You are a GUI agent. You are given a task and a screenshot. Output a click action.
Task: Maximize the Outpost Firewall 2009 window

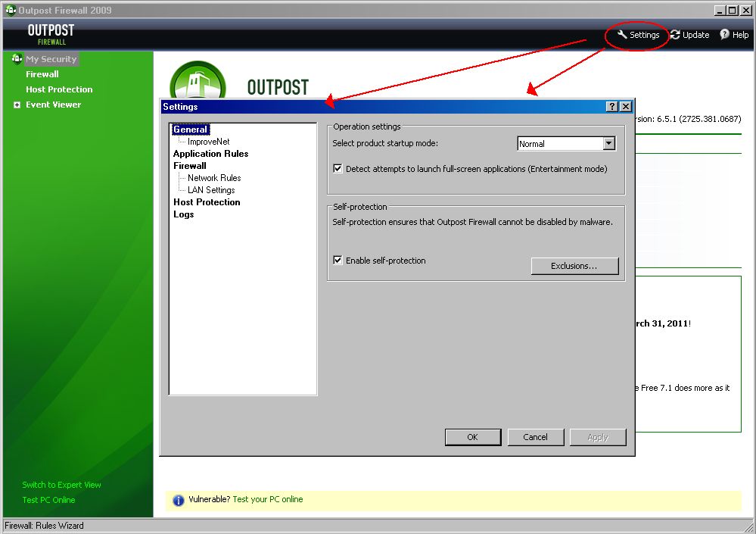tap(732, 10)
